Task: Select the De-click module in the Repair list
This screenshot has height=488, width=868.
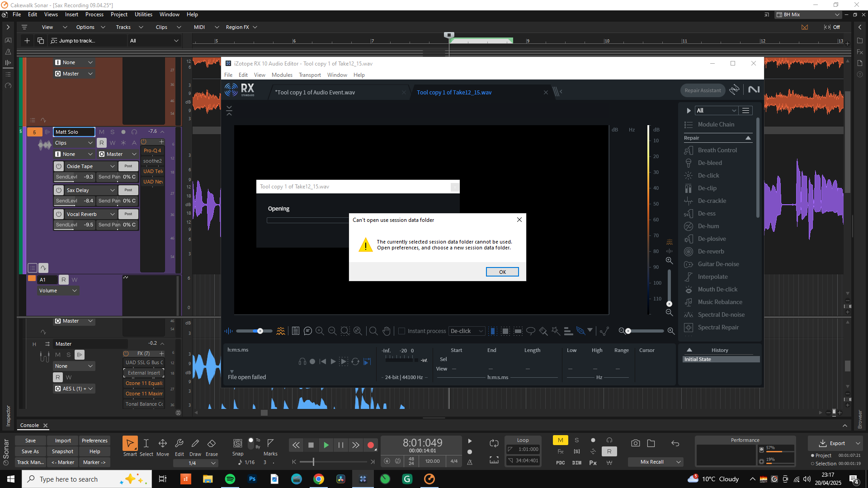Action: pyautogui.click(x=708, y=175)
